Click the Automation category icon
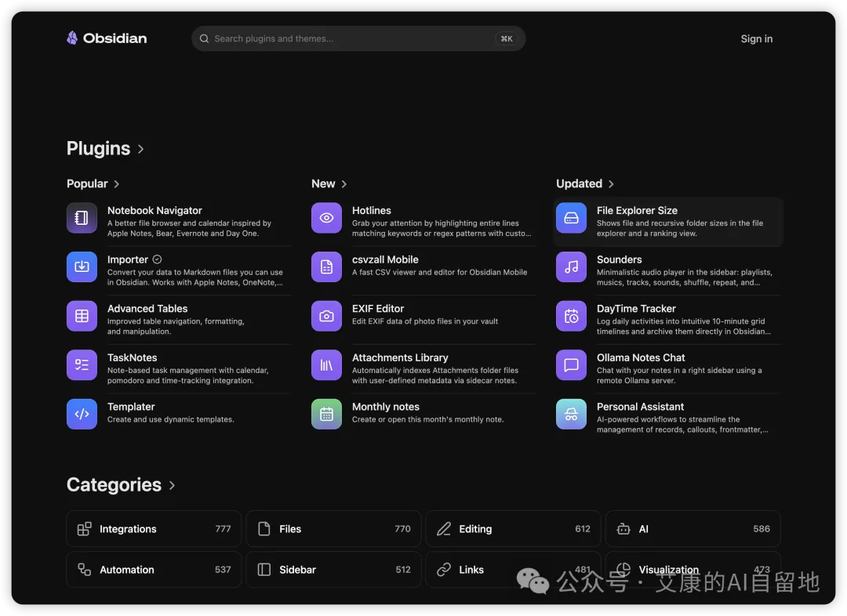 (84, 570)
